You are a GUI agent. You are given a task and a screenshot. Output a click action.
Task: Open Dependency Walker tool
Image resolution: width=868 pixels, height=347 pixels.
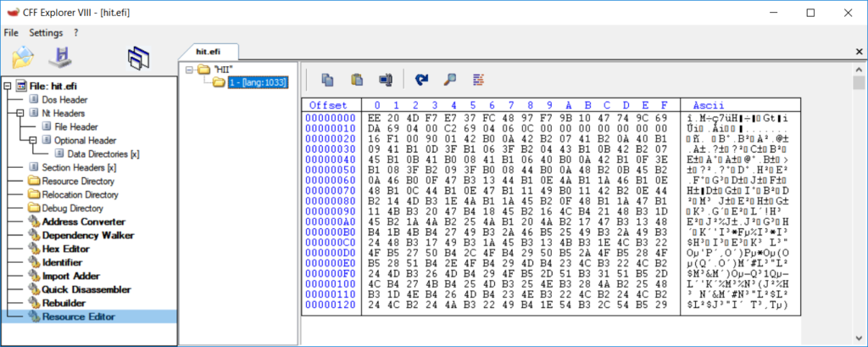88,236
